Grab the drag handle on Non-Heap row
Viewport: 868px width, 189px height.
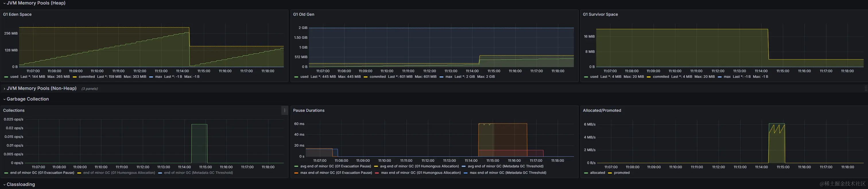865,88
